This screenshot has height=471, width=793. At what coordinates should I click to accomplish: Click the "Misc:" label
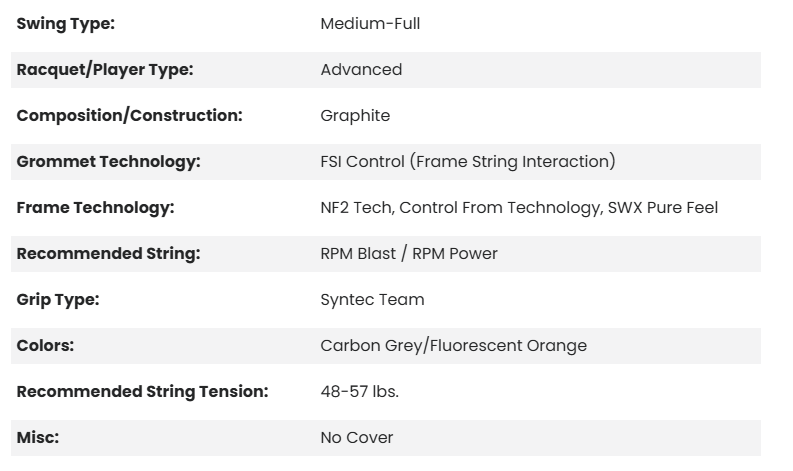[x=40, y=438]
